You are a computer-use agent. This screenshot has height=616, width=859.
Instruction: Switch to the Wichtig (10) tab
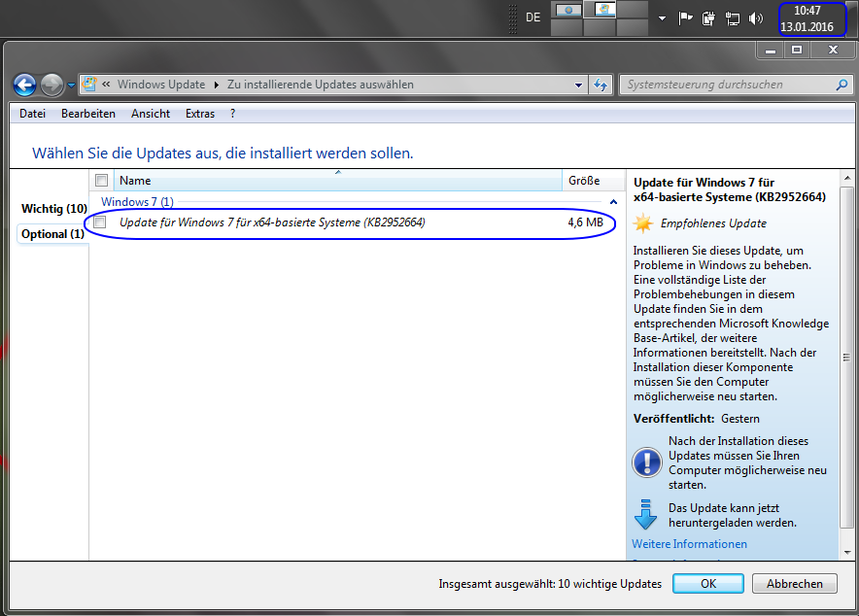click(53, 209)
